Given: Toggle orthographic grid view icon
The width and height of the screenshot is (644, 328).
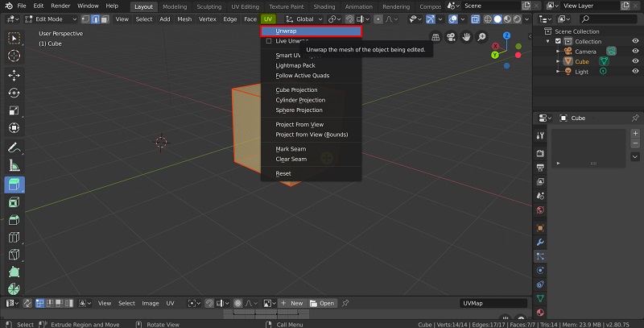Looking at the screenshot, I should tap(436, 36).
